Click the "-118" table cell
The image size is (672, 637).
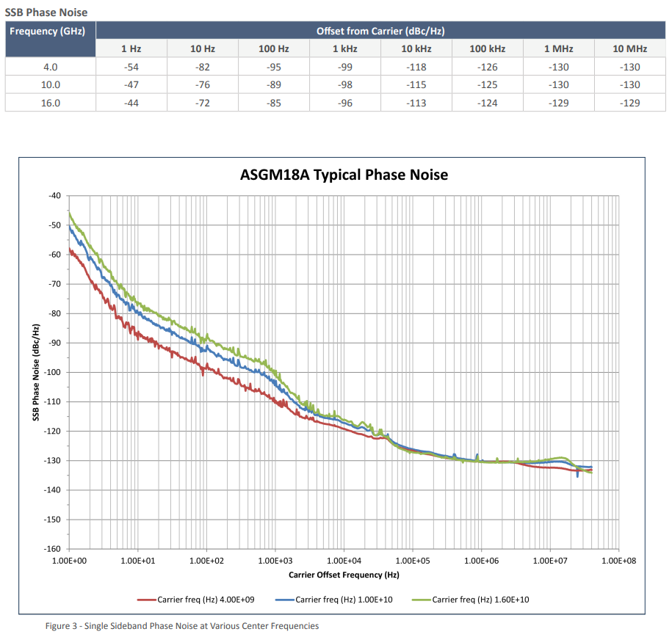click(x=416, y=68)
